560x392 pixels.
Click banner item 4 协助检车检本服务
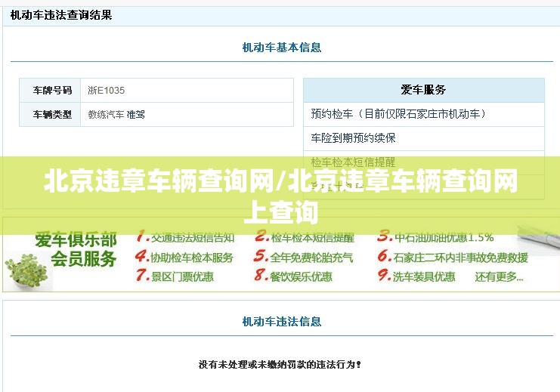(184, 257)
